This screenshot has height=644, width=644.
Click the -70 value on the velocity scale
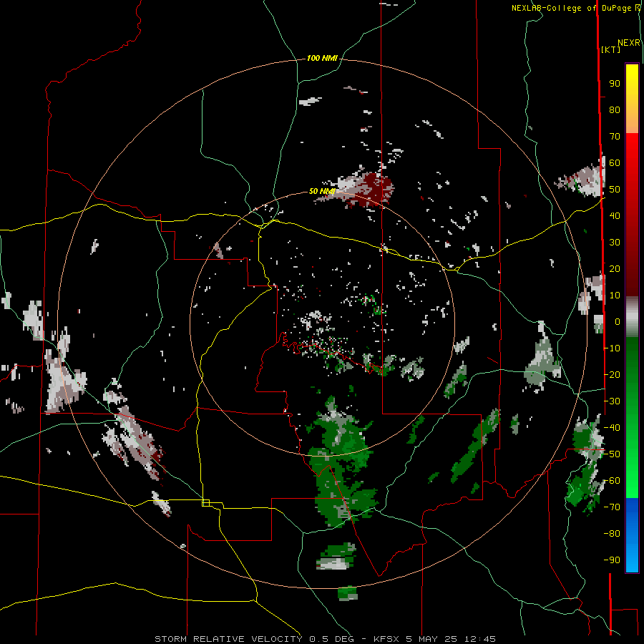(x=612, y=507)
